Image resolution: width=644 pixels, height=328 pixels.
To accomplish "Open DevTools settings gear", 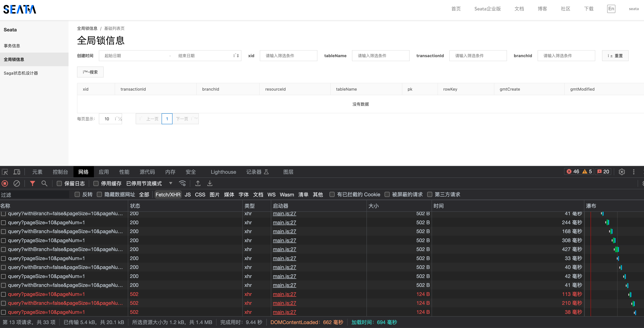I will tap(622, 172).
